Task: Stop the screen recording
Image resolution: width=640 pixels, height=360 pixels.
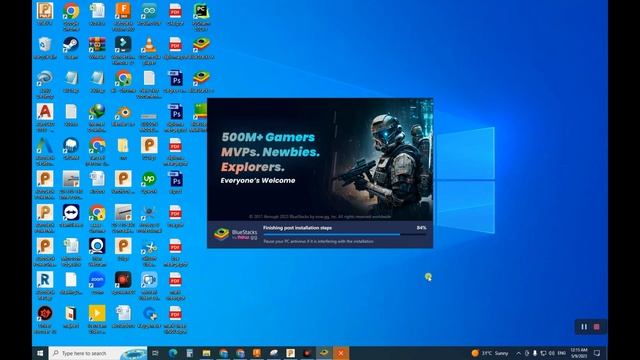Action: click(x=597, y=327)
